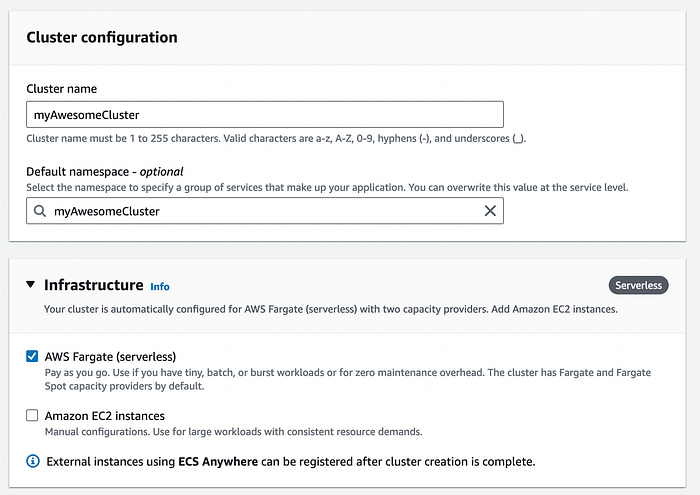Clear the Default namespace field with X
Viewport: 700px width, 495px height.
490,211
